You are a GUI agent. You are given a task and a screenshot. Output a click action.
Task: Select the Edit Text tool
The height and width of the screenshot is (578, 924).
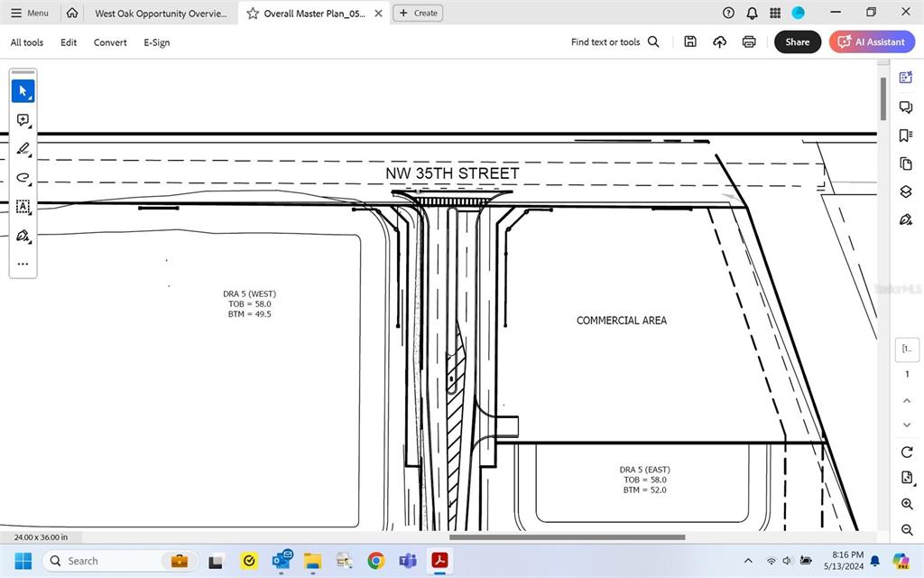pyautogui.click(x=23, y=207)
